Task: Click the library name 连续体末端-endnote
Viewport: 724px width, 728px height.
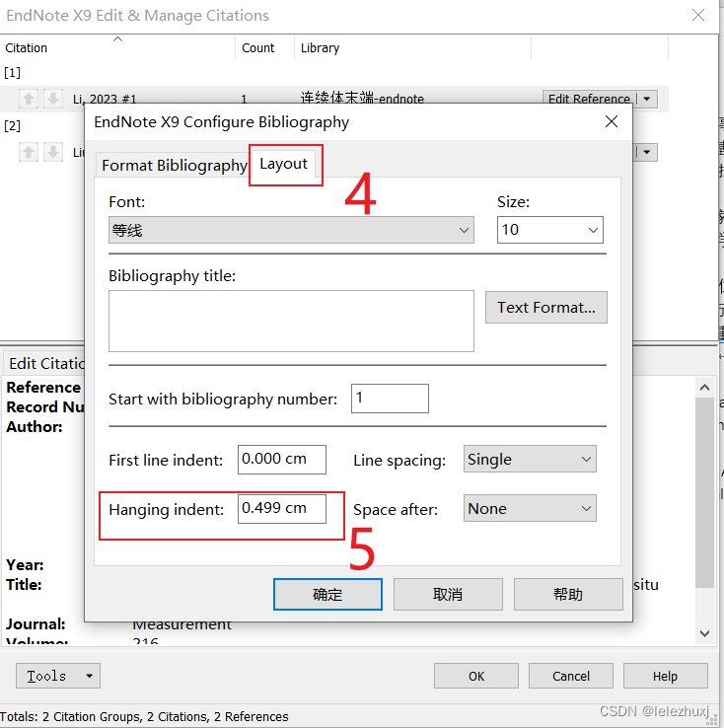Action: [362, 98]
